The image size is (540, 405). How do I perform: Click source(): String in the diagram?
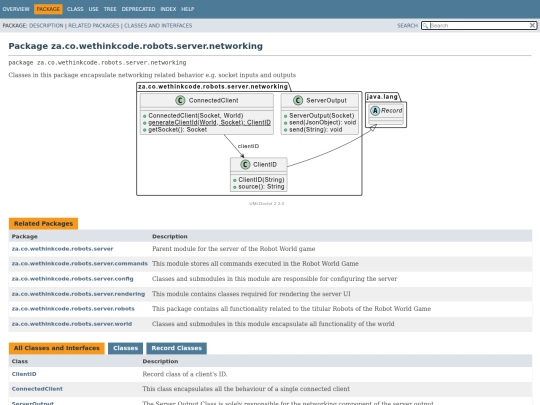[x=261, y=187]
